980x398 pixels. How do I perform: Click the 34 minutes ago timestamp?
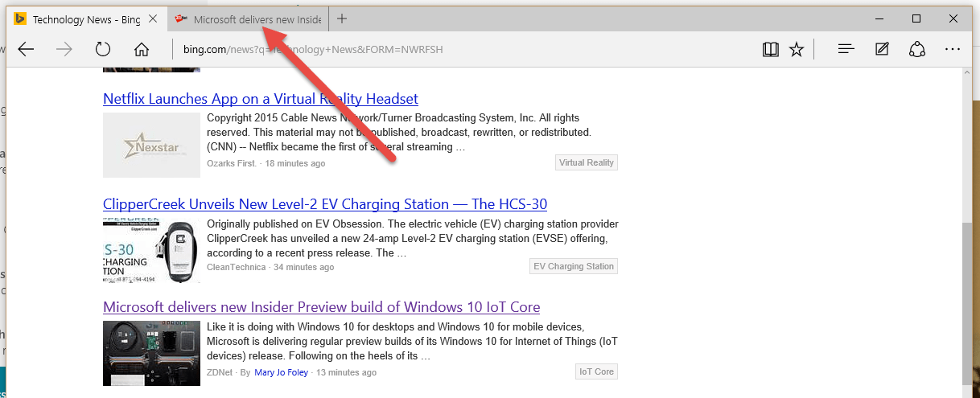pyautogui.click(x=303, y=267)
